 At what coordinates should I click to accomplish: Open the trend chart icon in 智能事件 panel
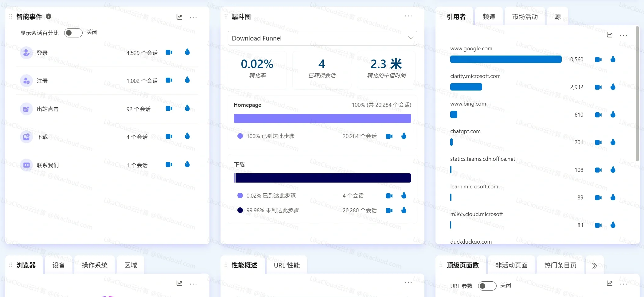(179, 17)
